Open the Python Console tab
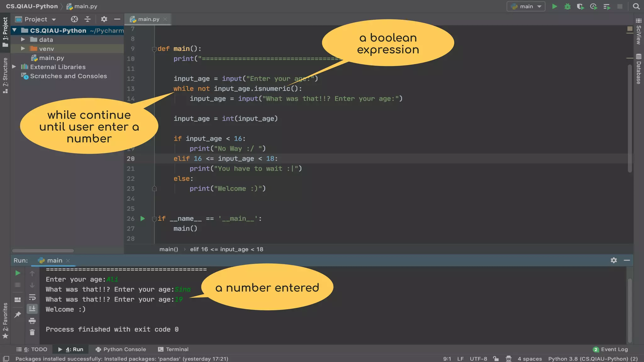This screenshot has width=644, height=362. pyautogui.click(x=121, y=349)
